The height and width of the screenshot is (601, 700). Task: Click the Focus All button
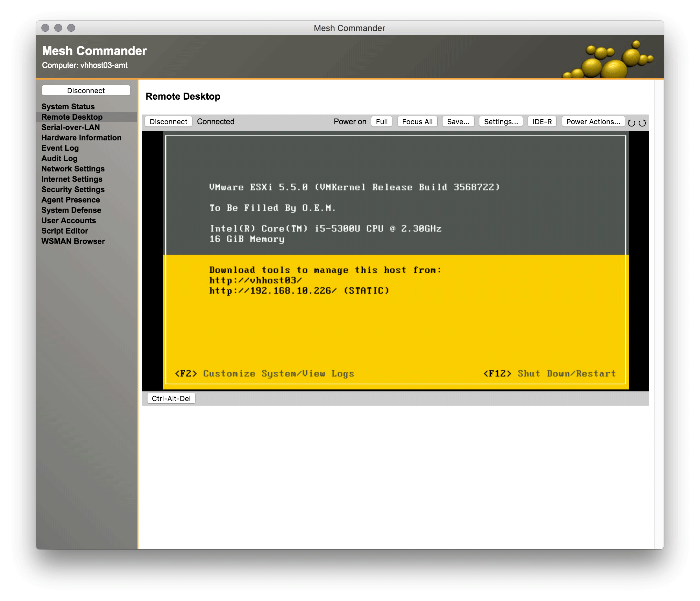point(417,122)
